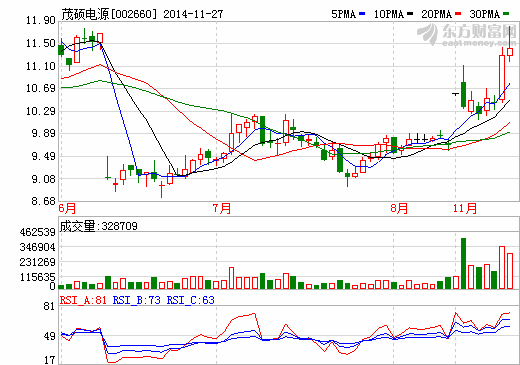Viewport: 520px width, 365px height.
Task: Click the 115635 volume axis label
Action: tap(38, 277)
